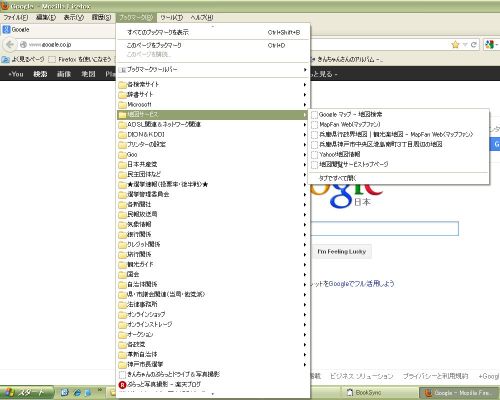Expand the DION＆KDDI submenu arrow
500x400 pixels.
[305, 135]
